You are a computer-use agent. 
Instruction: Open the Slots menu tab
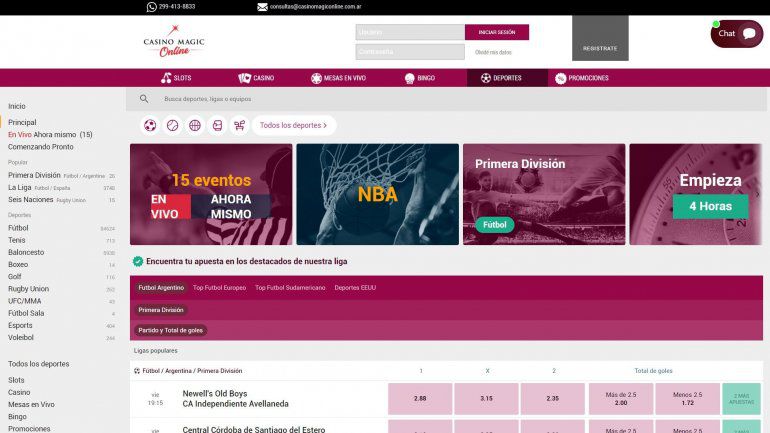point(176,78)
